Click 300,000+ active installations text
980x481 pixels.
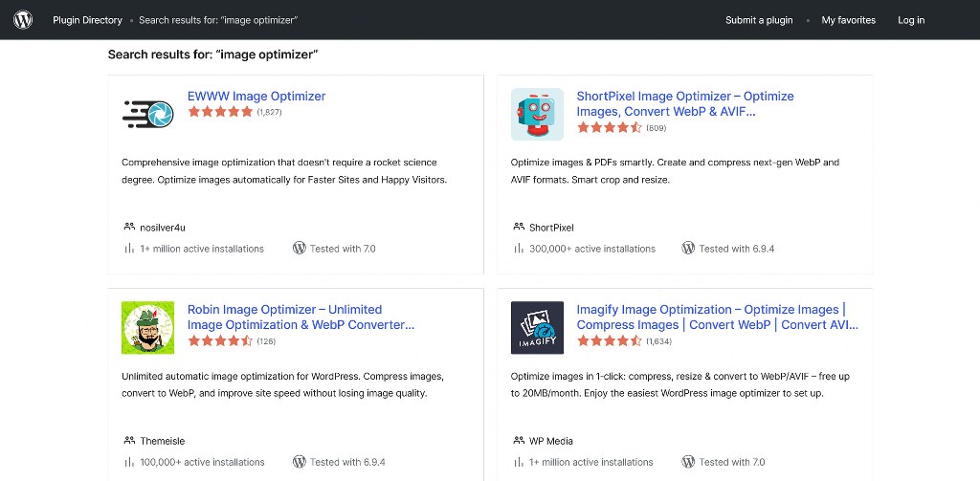[592, 249]
